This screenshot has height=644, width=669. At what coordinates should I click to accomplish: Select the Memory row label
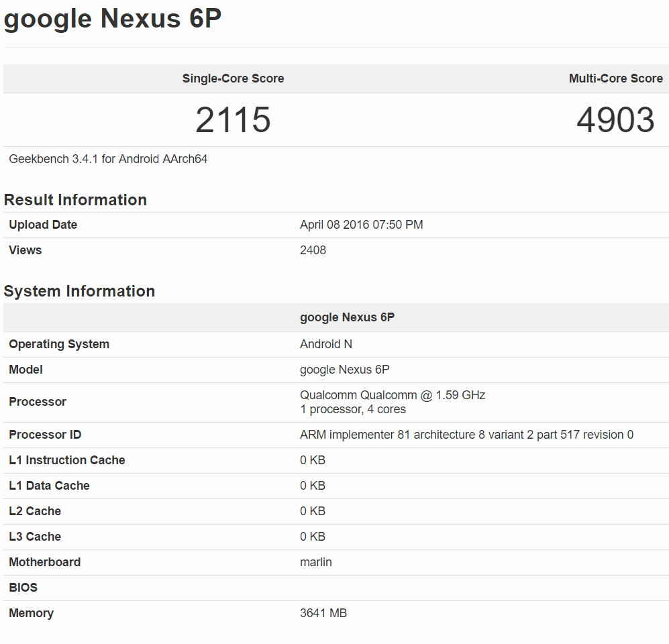point(31,613)
